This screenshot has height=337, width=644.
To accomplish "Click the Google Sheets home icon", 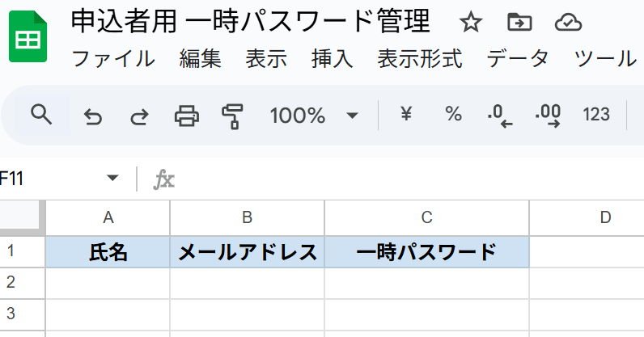I will tap(28, 36).
